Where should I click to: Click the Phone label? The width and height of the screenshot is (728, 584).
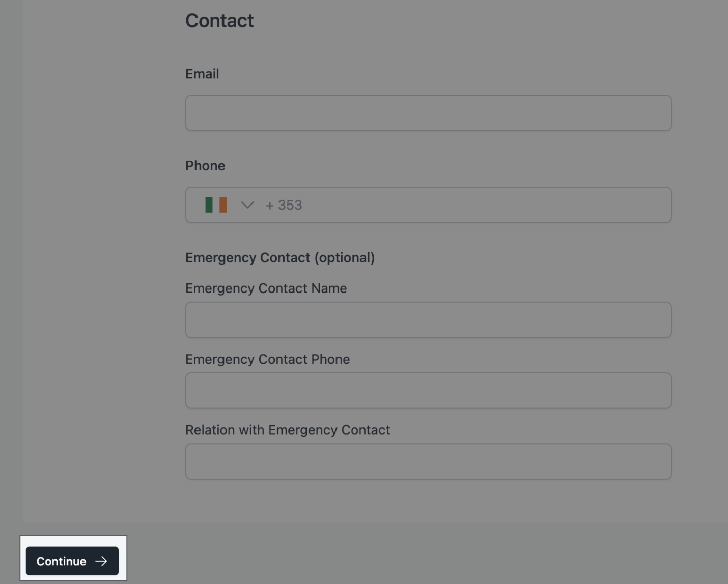pos(205,166)
